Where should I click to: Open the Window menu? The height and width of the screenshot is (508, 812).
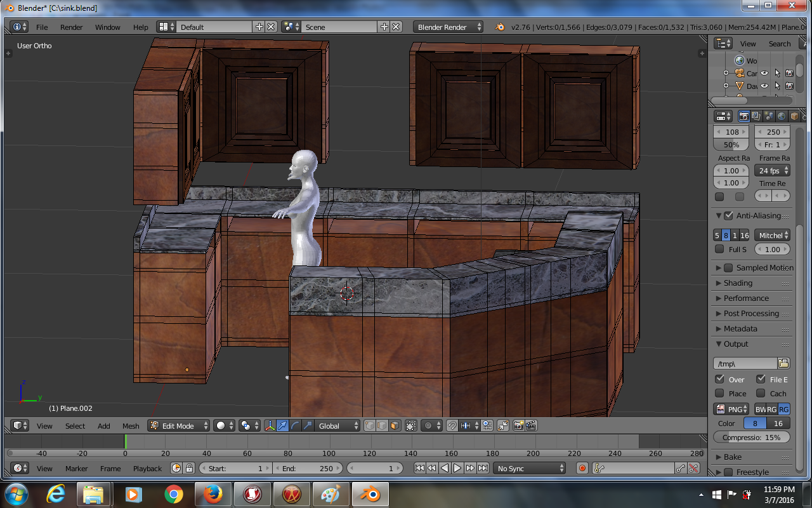[x=108, y=27]
